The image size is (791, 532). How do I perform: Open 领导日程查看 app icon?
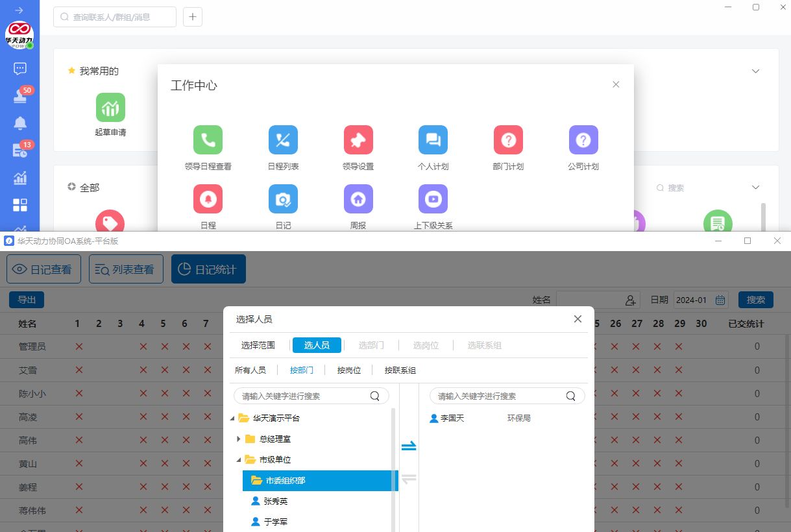point(208,140)
